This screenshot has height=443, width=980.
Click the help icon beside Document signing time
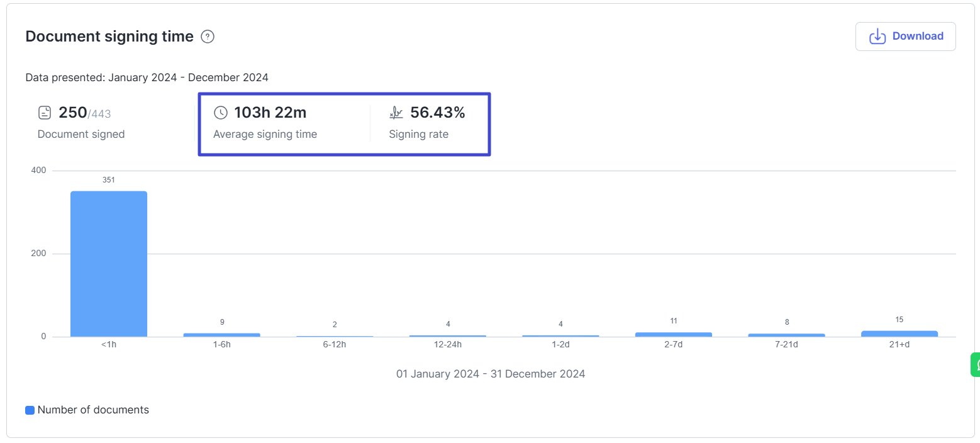point(208,37)
